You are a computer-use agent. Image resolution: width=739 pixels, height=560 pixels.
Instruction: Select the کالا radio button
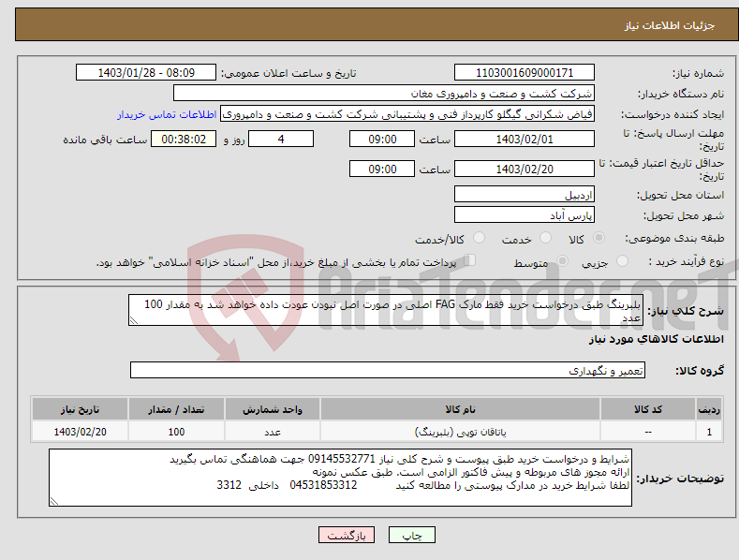pos(599,238)
